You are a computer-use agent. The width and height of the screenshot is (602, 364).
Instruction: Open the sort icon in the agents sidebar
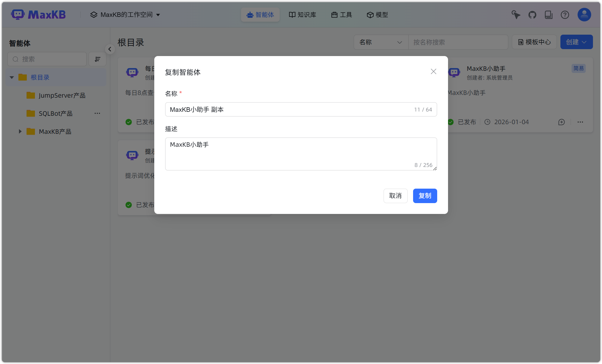point(97,59)
